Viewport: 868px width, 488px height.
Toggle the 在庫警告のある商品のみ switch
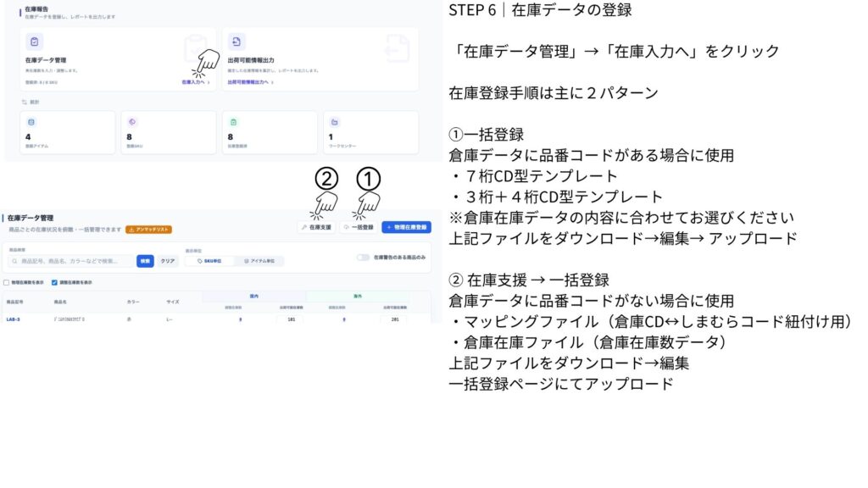click(x=363, y=257)
